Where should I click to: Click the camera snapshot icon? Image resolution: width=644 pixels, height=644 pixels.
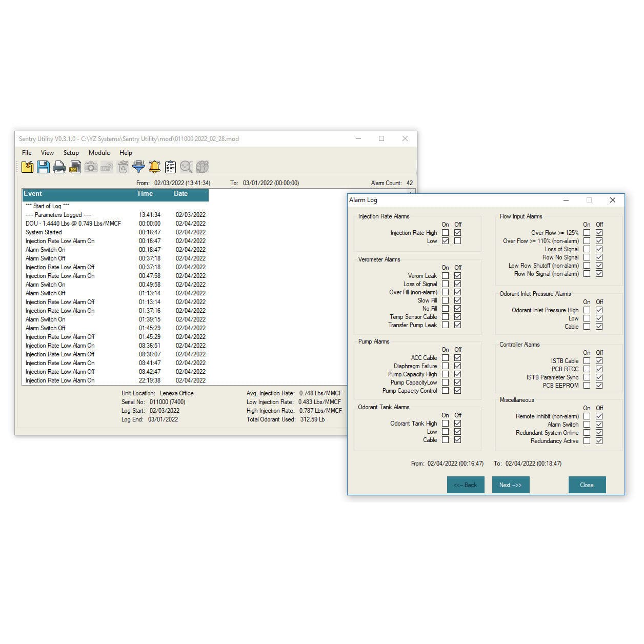[x=91, y=167]
